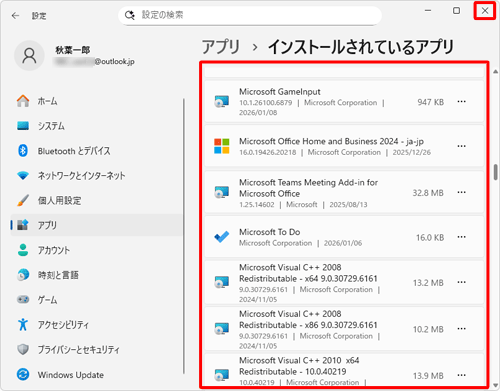Click the Visual C++ 2008 x64 icon
Viewport: 500px width, 391px height.
point(222,282)
